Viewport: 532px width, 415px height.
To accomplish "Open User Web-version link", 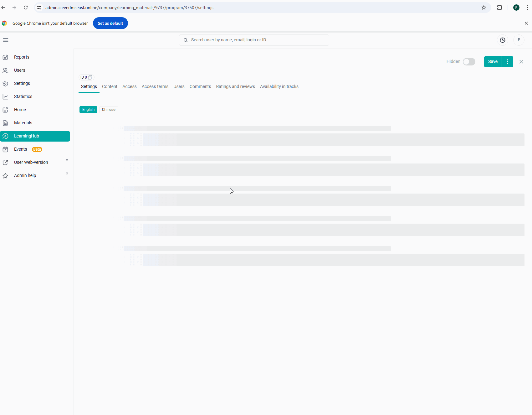I will coord(35,162).
